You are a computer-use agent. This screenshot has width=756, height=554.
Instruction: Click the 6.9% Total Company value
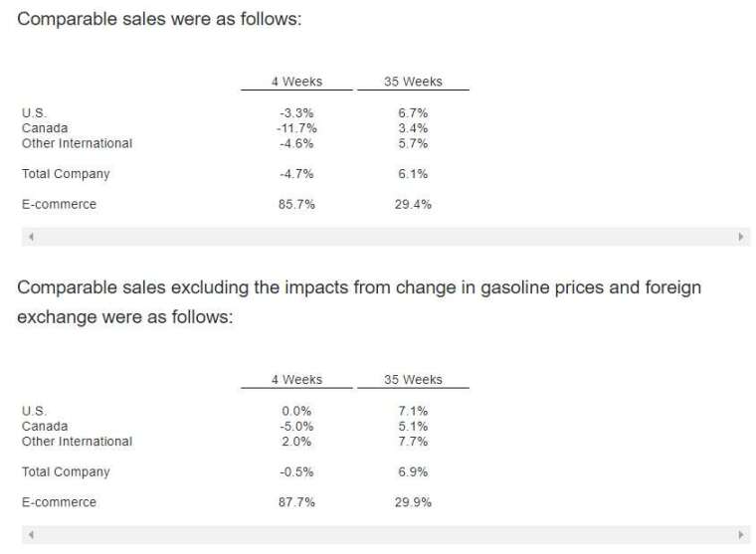point(413,472)
